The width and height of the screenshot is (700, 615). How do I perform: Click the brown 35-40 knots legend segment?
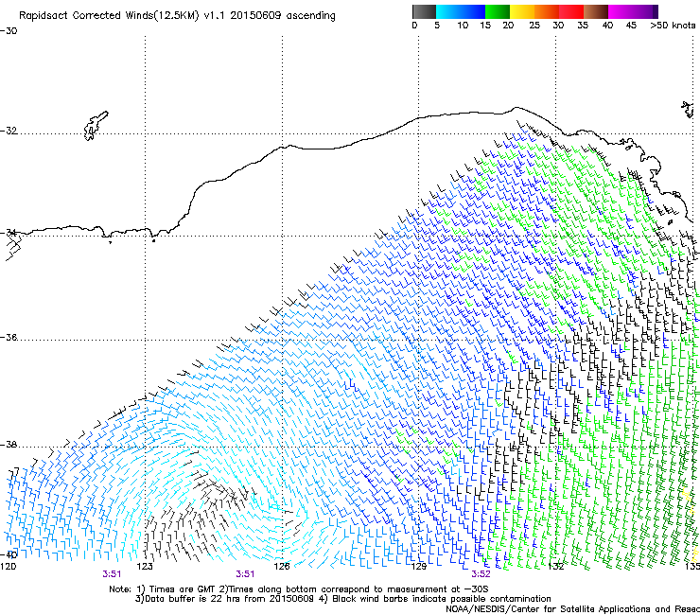(596, 11)
